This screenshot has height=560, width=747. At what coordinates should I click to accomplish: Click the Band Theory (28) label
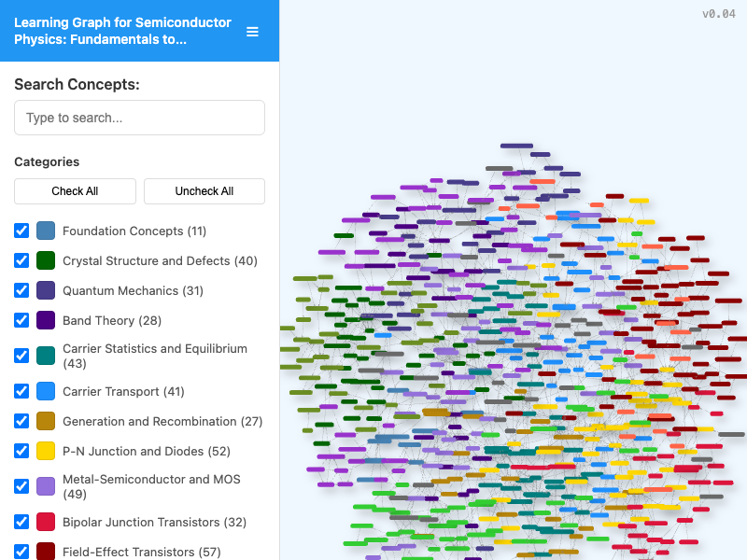coord(112,320)
